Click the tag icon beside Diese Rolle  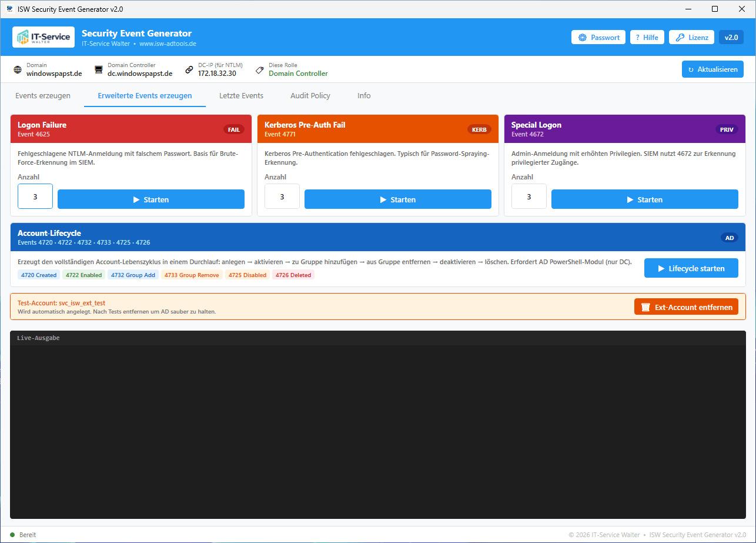click(x=260, y=70)
